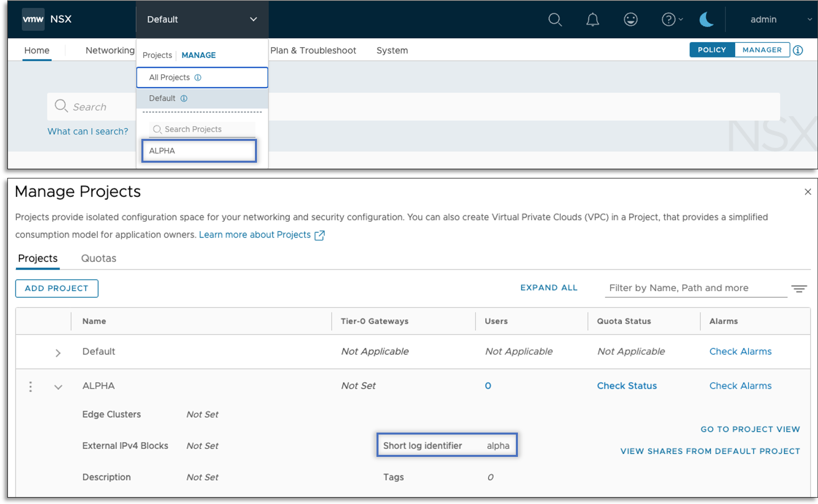The width and height of the screenshot is (818, 504).
Task: Click the smiley feedback icon
Action: [630, 20]
